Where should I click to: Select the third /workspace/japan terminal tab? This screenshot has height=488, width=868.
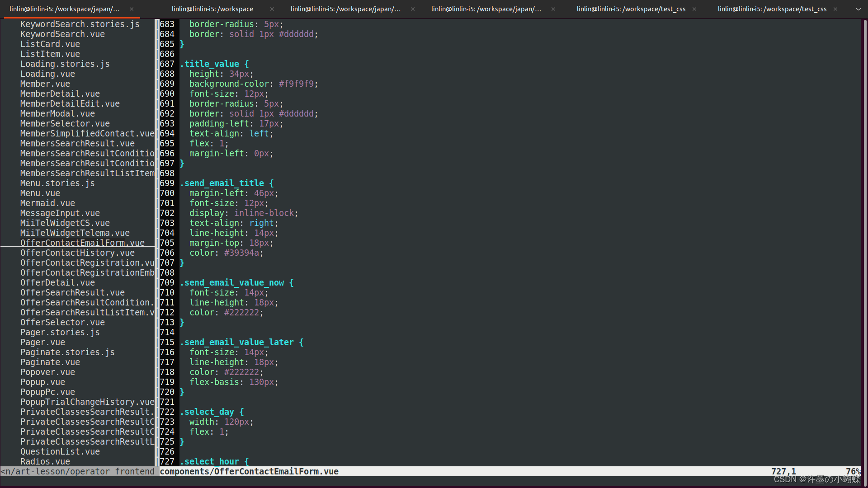(346, 9)
